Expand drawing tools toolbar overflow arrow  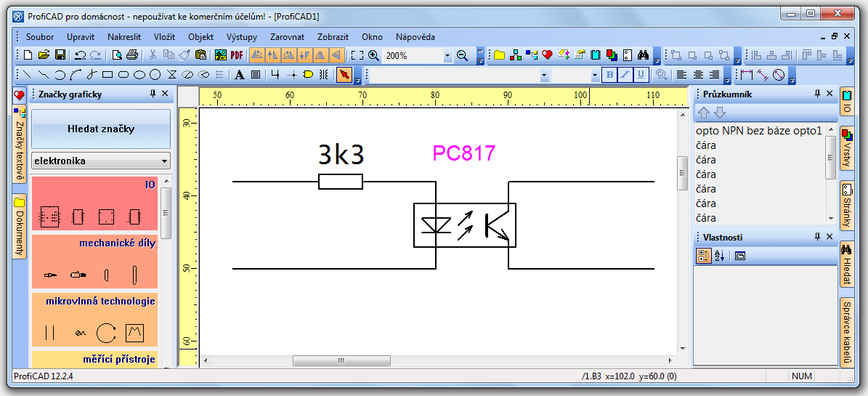357,75
